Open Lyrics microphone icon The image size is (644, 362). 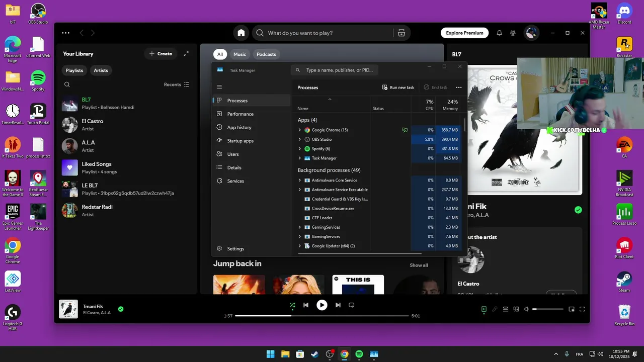(x=495, y=309)
